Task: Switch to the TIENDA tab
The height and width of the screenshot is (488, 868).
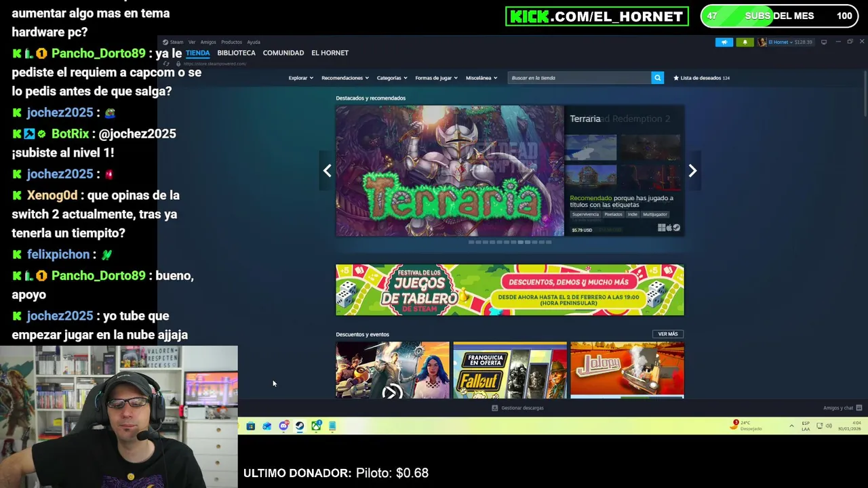Action: [x=198, y=53]
